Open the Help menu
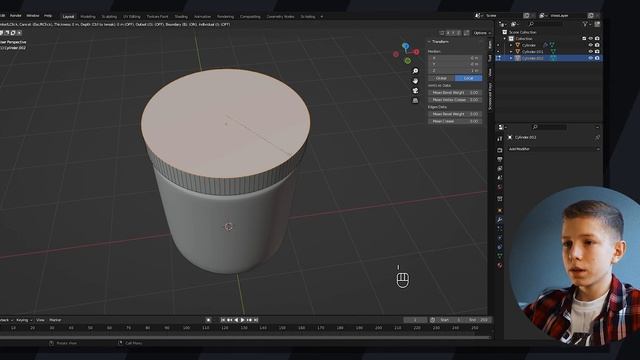The image size is (640, 360). [48, 16]
